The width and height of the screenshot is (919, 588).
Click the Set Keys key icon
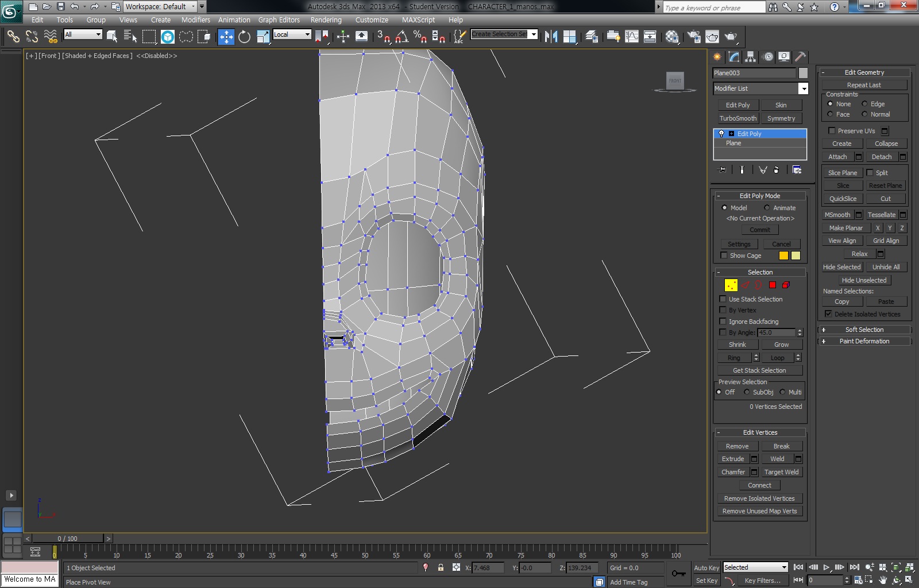(x=678, y=573)
